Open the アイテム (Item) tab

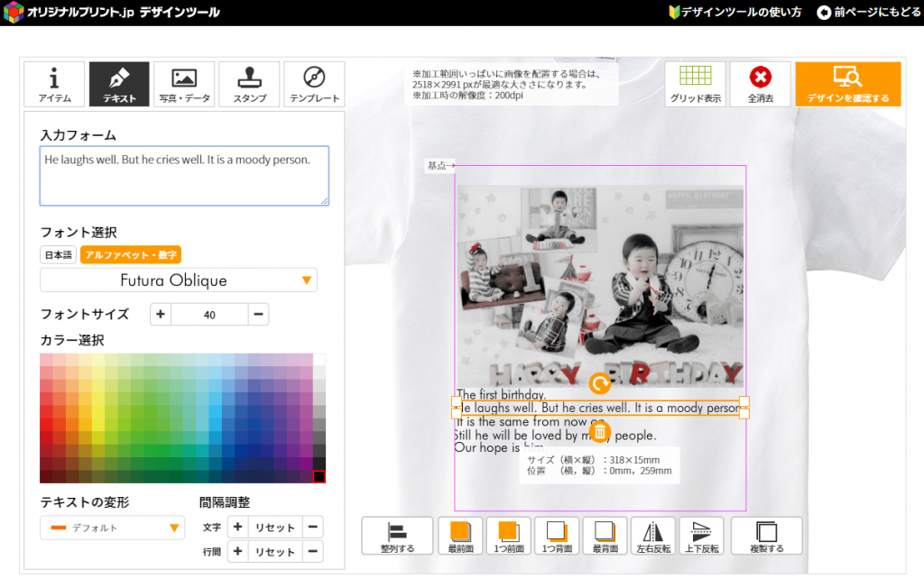click(x=54, y=84)
